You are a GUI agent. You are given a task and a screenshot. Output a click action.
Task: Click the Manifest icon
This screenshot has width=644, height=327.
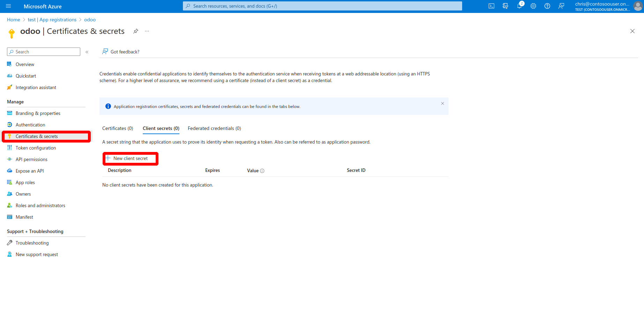[x=9, y=217]
